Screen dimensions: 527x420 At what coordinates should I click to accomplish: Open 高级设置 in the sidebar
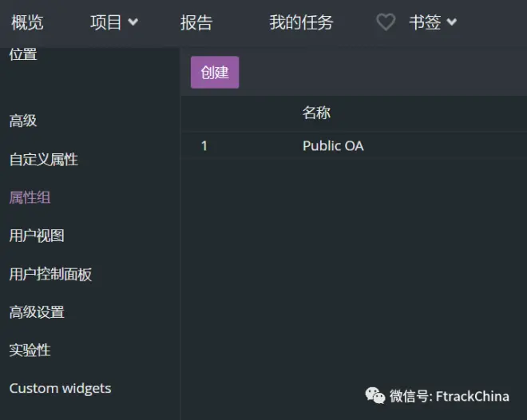pos(37,312)
